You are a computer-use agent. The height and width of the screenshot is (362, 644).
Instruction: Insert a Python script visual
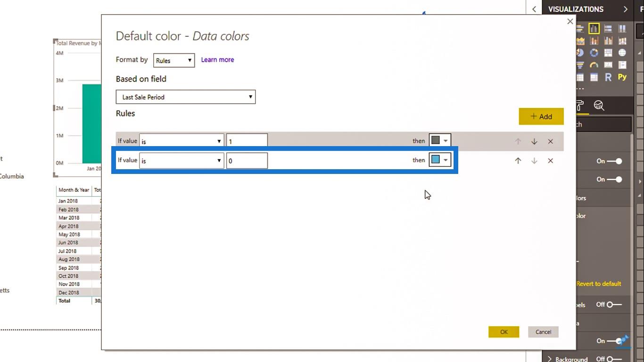click(622, 77)
